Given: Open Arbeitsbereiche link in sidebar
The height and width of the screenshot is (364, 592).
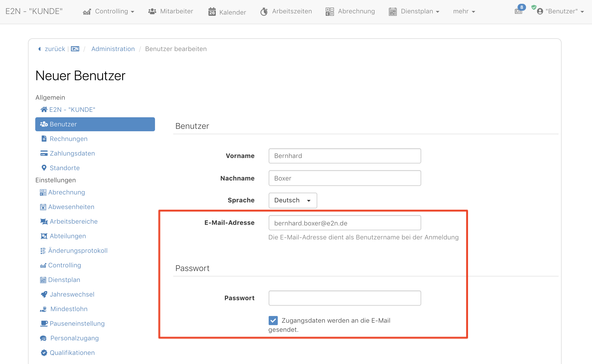Looking at the screenshot, I should coord(74,221).
